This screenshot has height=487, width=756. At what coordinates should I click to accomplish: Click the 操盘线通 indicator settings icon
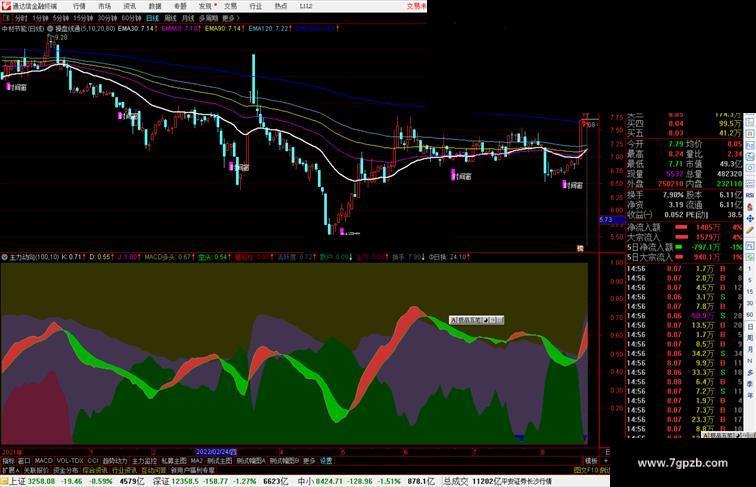click(x=50, y=29)
